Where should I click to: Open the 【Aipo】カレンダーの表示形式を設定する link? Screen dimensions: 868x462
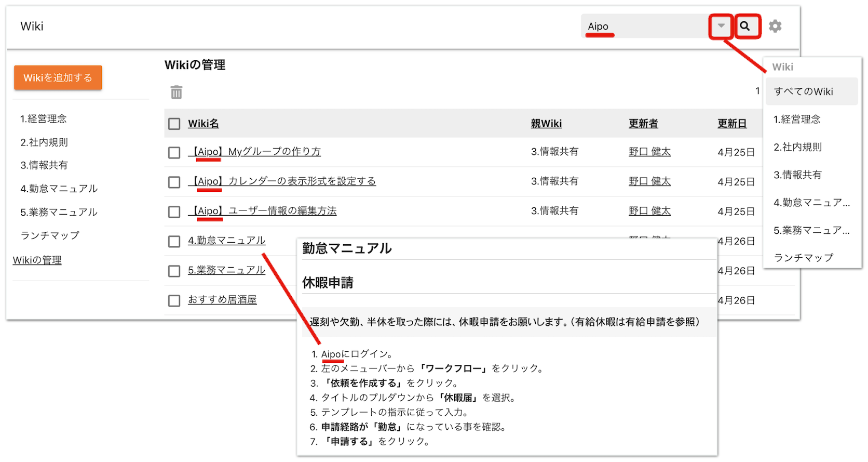point(282,181)
